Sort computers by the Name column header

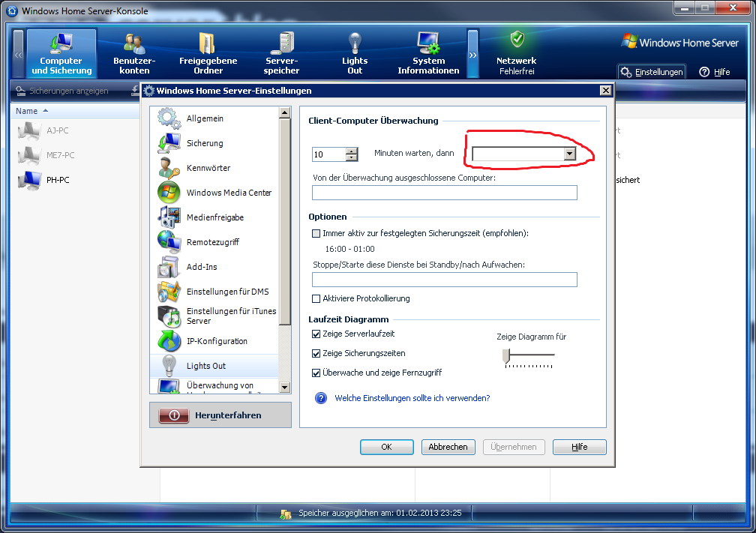26,111
